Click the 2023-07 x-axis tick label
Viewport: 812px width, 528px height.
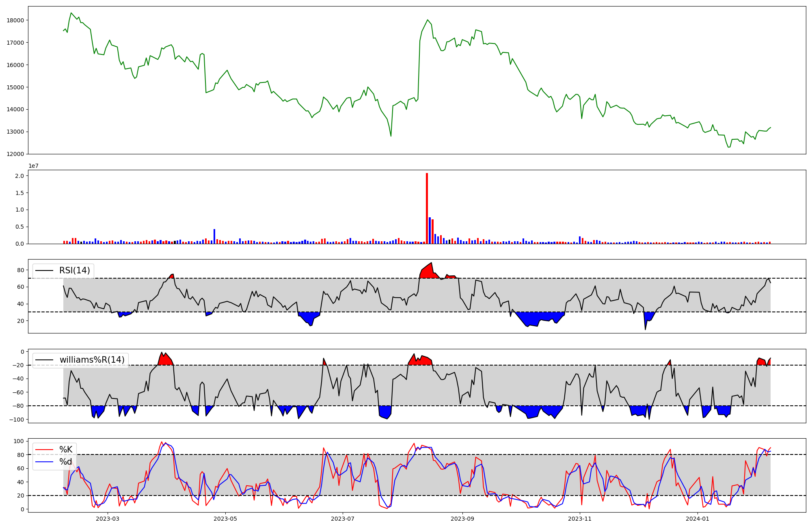[x=343, y=519]
